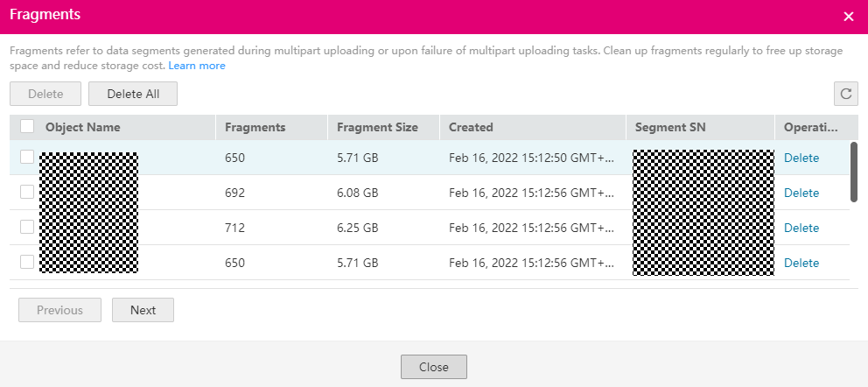
Task: Click the Delete All button
Action: pyautogui.click(x=133, y=94)
